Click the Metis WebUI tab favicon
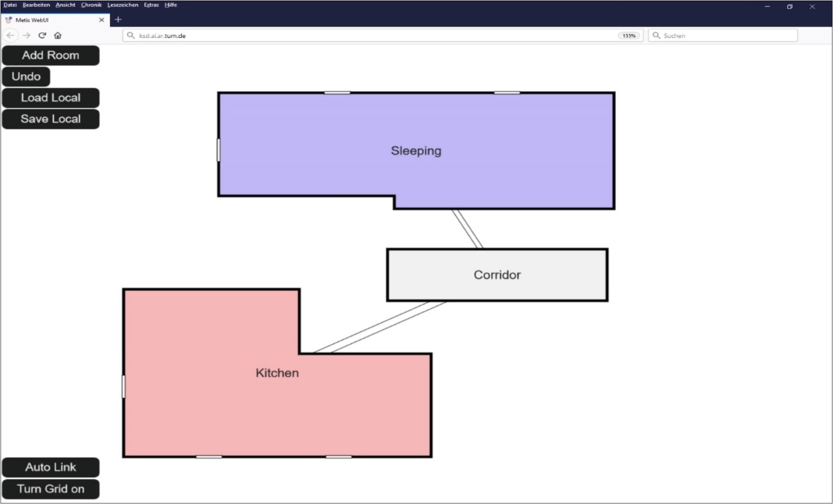The width and height of the screenshot is (833, 504). (x=8, y=19)
